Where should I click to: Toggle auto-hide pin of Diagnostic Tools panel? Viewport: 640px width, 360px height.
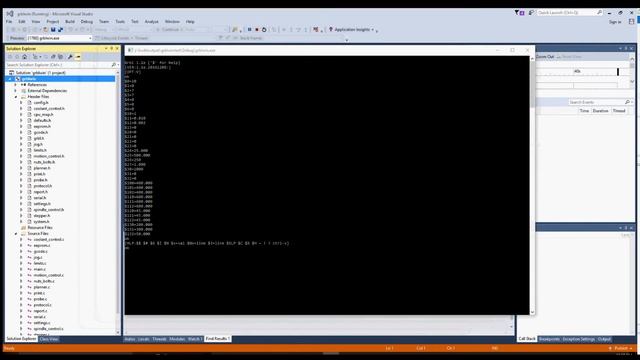coord(626,49)
